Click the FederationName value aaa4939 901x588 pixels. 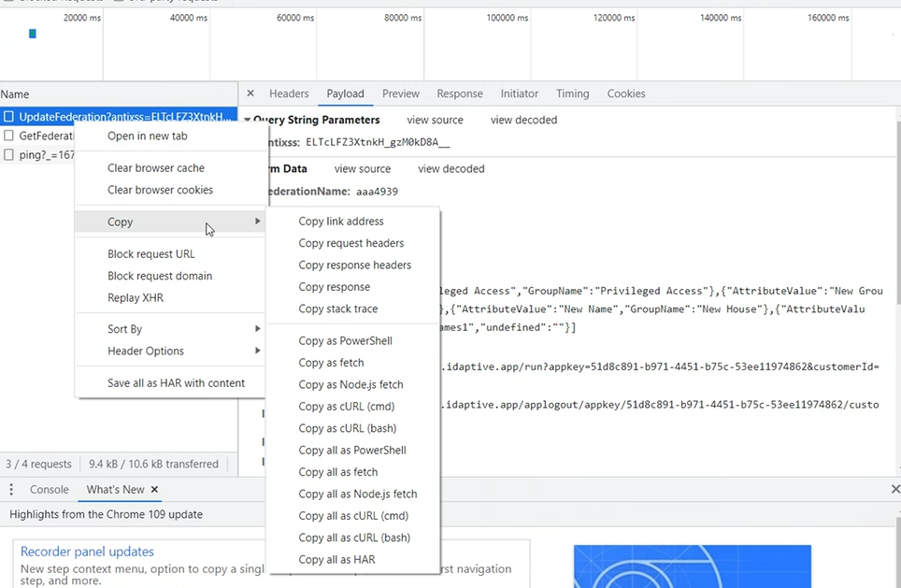point(377,192)
